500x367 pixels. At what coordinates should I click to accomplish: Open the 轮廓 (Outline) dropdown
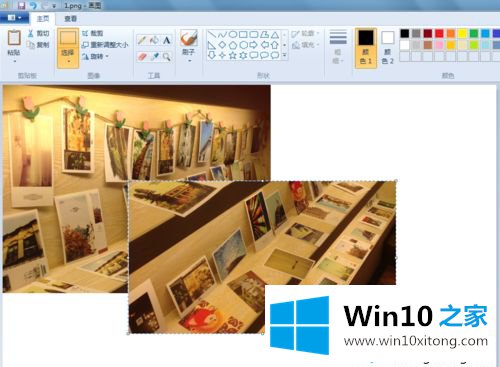point(305,34)
